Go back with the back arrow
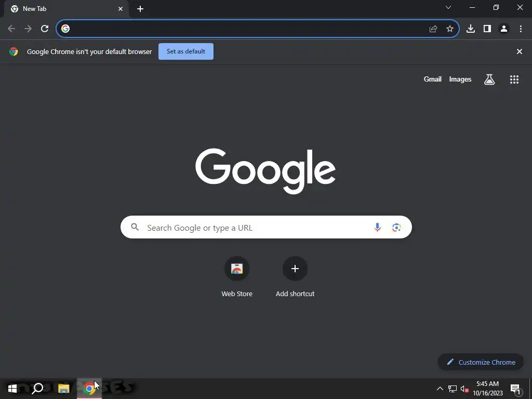 (x=11, y=29)
